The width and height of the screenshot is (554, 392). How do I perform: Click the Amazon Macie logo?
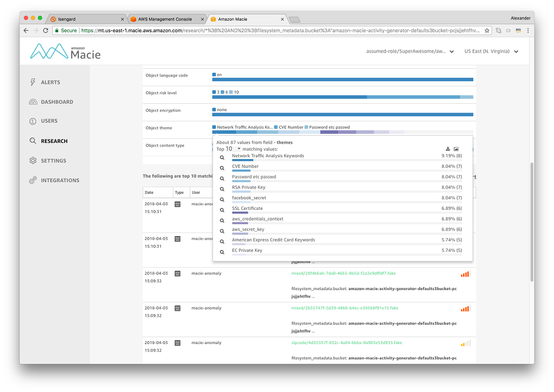pyautogui.click(x=65, y=52)
